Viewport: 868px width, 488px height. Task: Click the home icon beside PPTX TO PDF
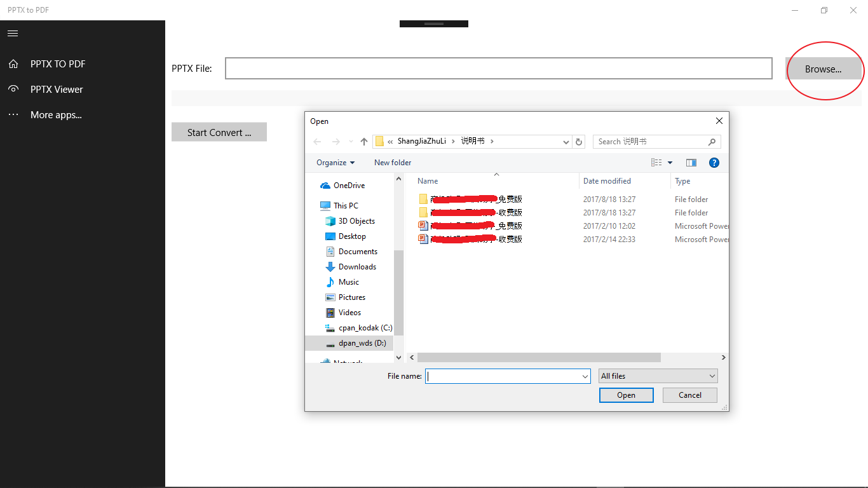pyautogui.click(x=13, y=64)
